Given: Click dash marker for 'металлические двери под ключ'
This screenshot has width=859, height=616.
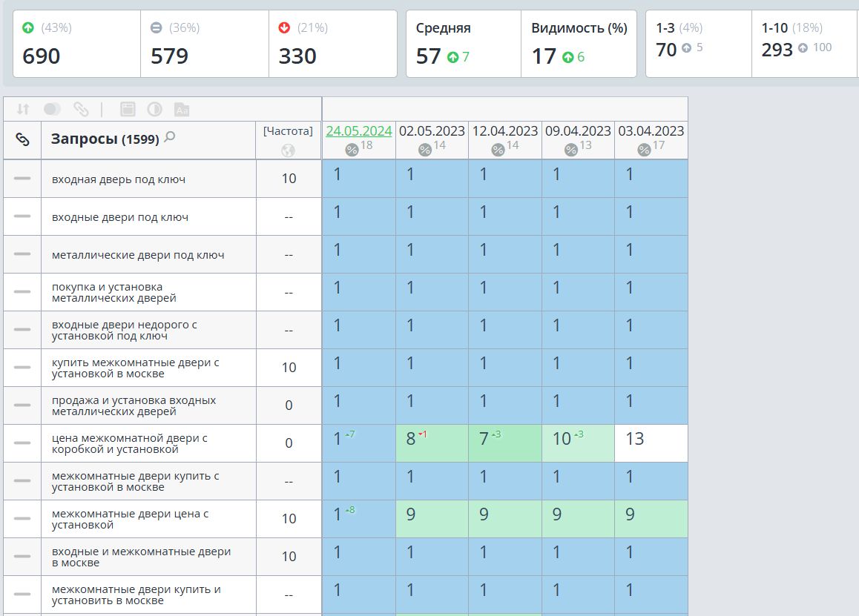Looking at the screenshot, I should [22, 254].
